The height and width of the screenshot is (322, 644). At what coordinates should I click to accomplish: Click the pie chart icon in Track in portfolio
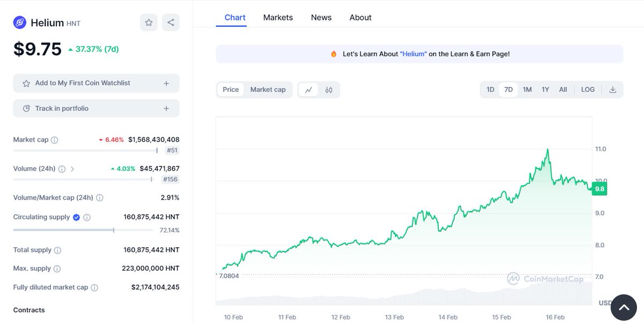click(x=26, y=108)
